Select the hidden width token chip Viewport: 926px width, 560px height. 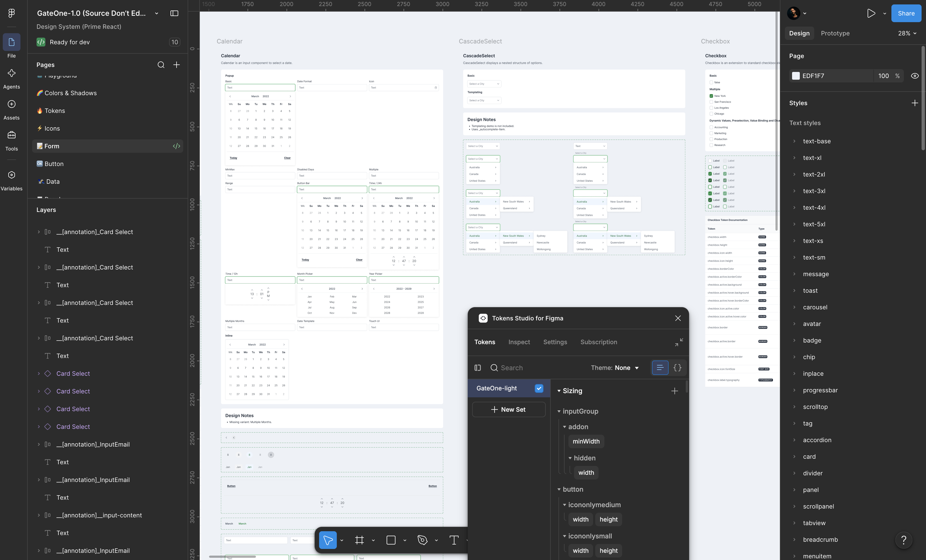[586, 473]
